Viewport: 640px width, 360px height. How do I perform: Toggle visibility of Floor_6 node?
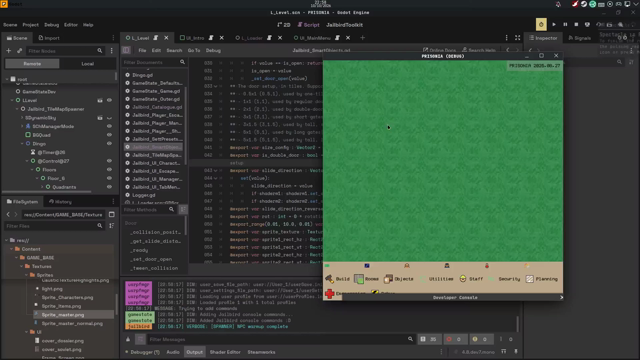tap(109, 178)
